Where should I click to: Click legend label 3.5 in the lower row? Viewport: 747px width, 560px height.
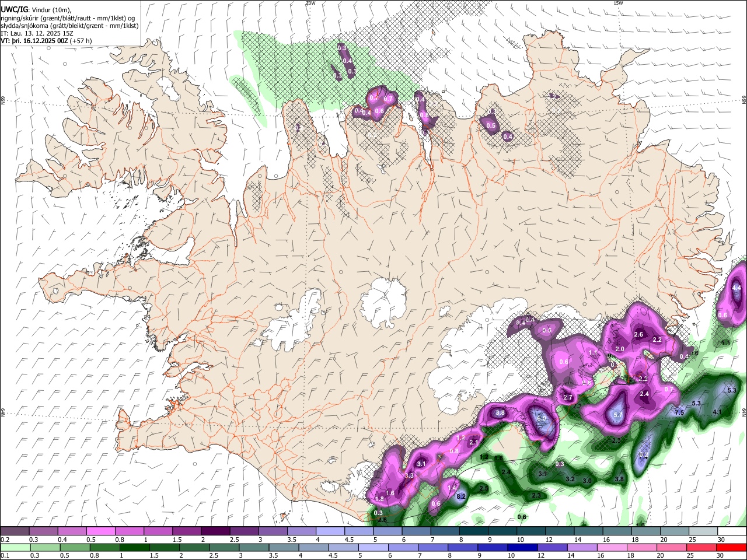(274, 556)
